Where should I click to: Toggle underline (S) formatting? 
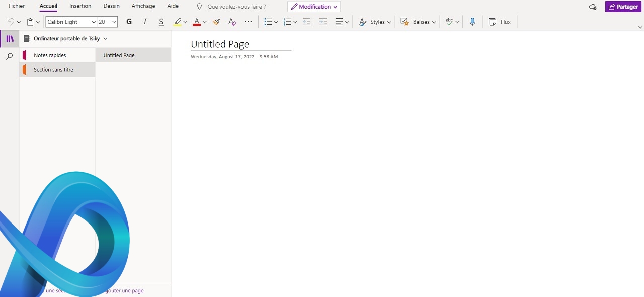tap(161, 22)
